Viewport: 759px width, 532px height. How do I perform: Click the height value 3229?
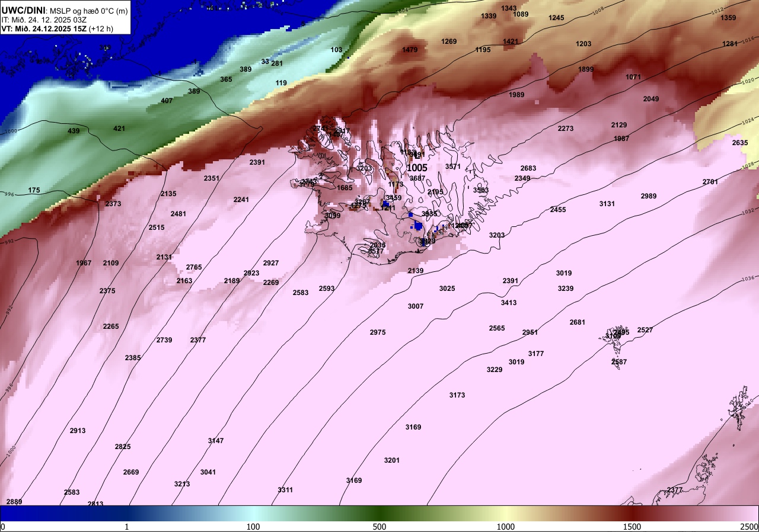pos(495,370)
